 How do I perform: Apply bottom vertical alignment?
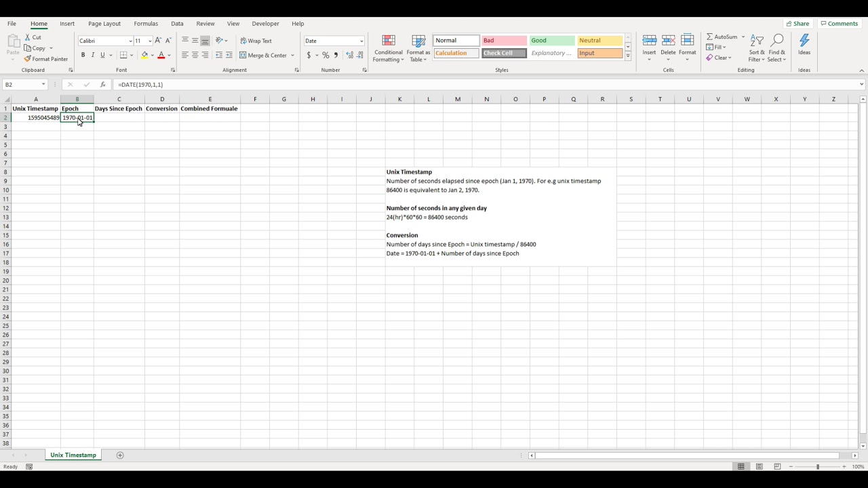(x=205, y=41)
